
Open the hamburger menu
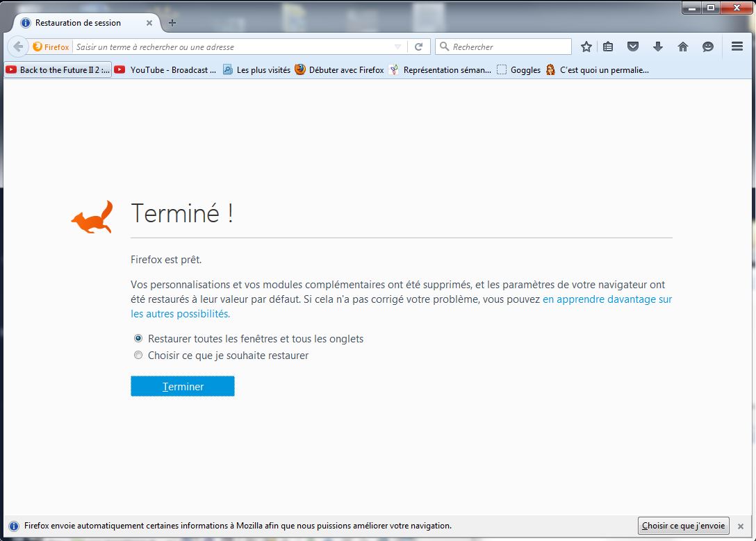click(x=737, y=47)
